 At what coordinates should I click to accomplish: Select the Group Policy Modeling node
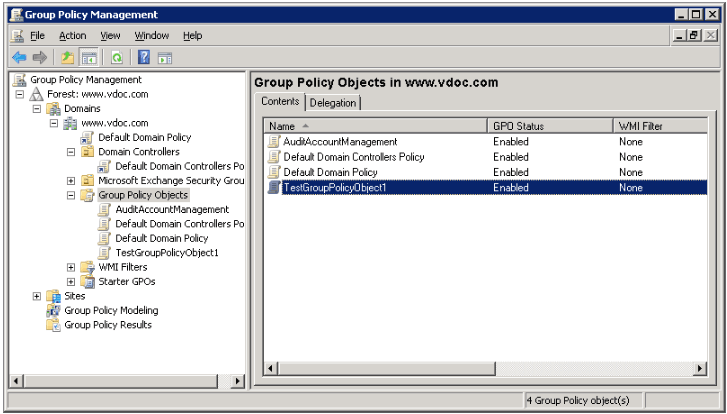[x=111, y=310]
